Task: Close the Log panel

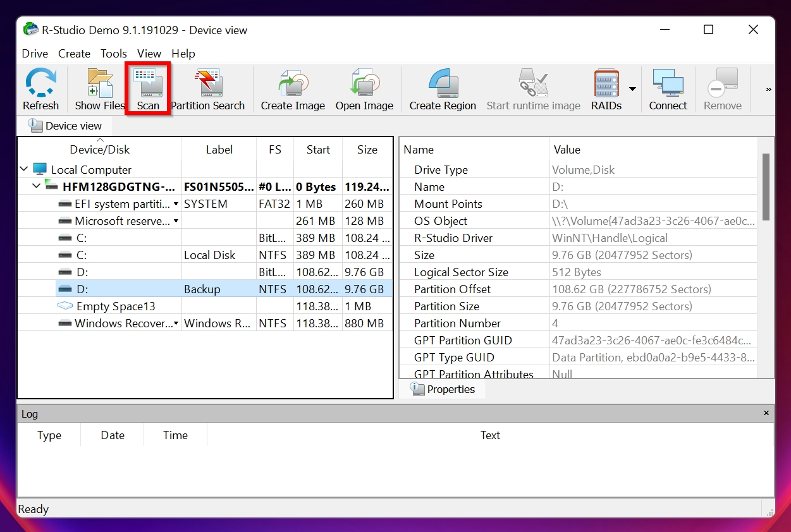Action: pos(766,413)
